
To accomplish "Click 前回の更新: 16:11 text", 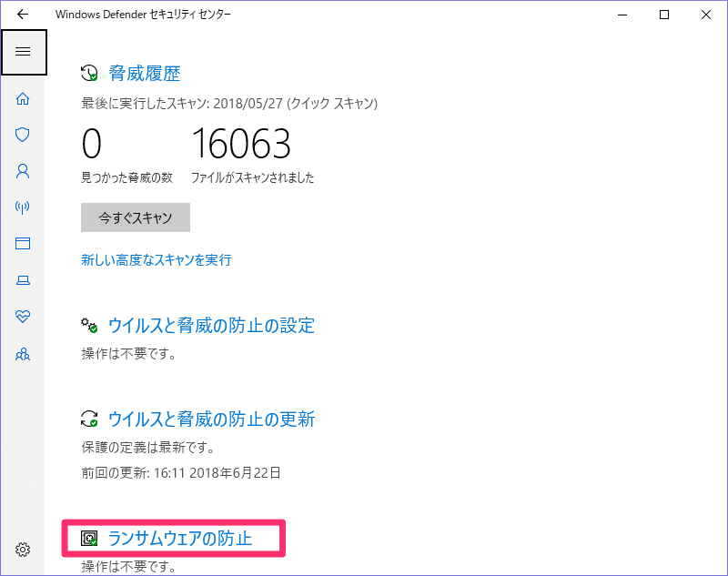I will coord(181,473).
